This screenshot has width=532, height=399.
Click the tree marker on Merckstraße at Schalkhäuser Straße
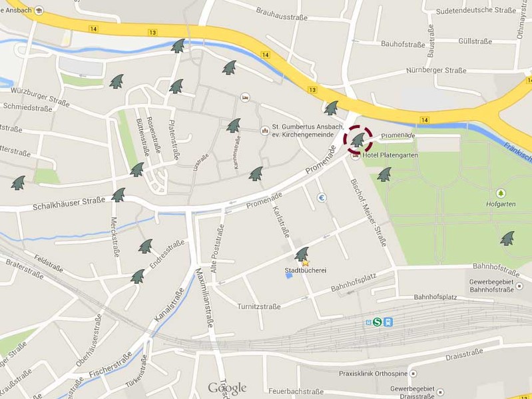click(119, 195)
